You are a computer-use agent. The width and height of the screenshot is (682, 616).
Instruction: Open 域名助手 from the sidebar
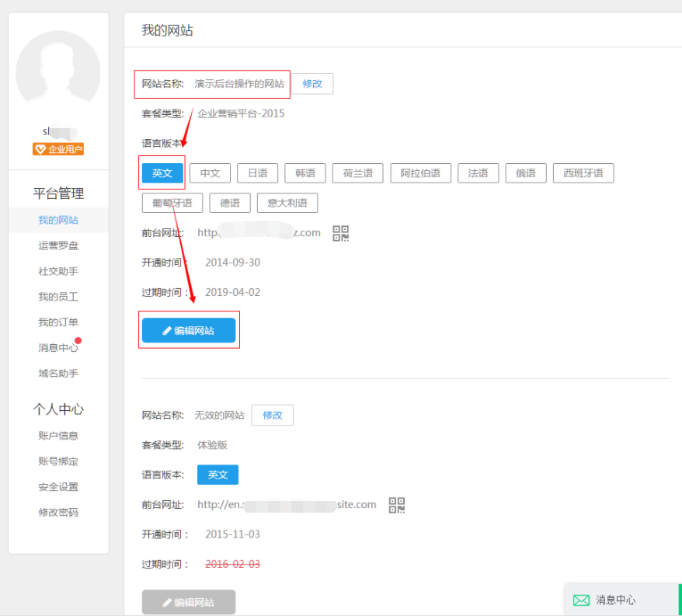pos(57,373)
